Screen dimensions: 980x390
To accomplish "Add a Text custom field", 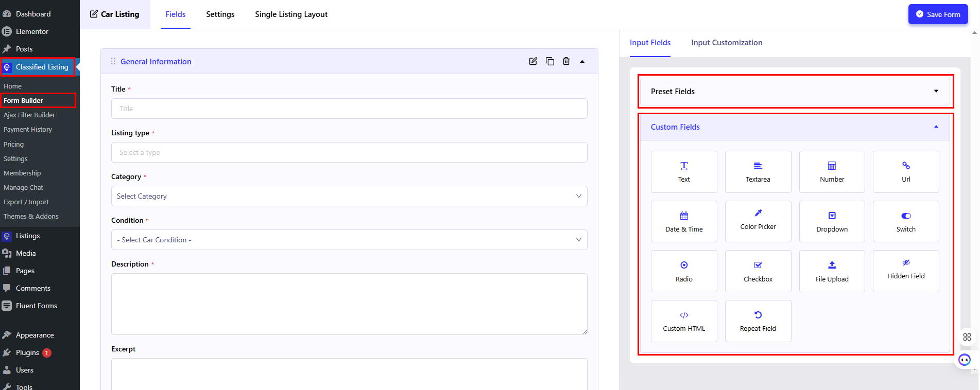I will [x=684, y=172].
